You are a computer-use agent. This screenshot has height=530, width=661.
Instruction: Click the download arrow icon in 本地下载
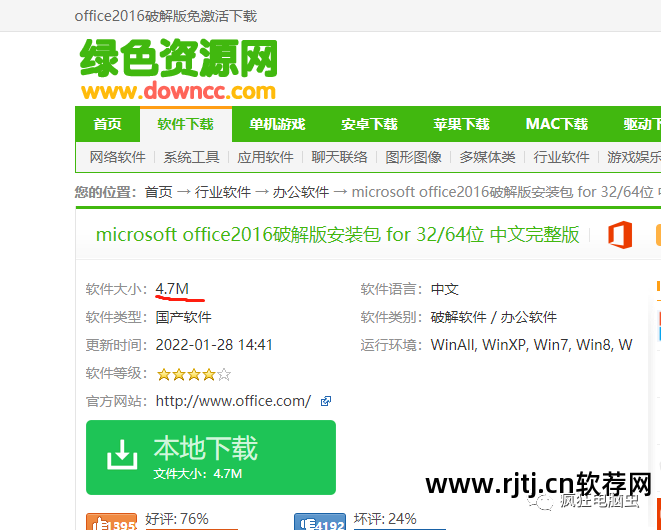coord(122,455)
